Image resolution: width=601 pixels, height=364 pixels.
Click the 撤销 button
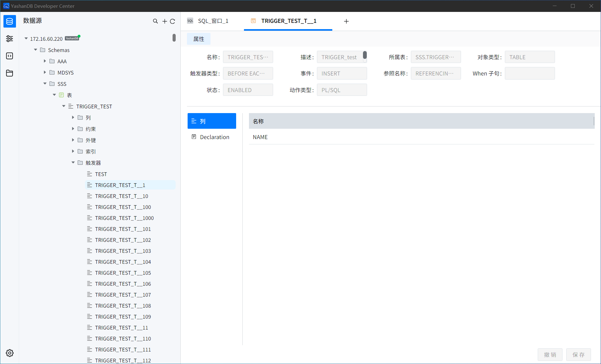pyautogui.click(x=550, y=354)
